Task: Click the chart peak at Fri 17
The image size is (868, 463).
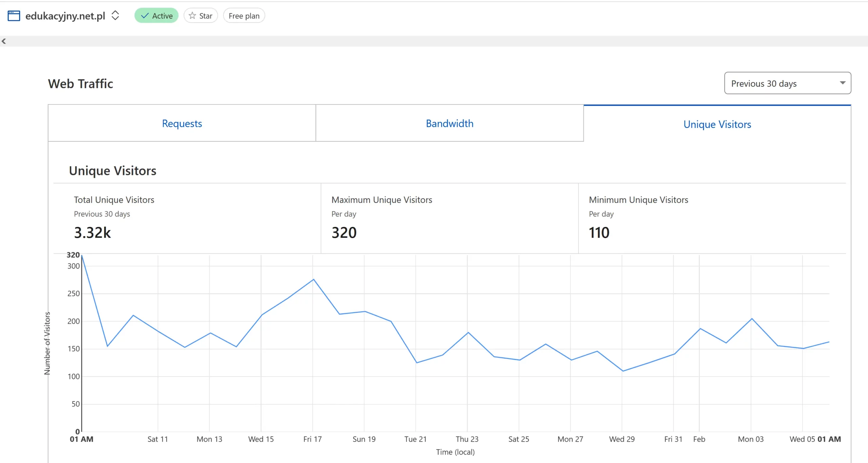Action: [314, 279]
